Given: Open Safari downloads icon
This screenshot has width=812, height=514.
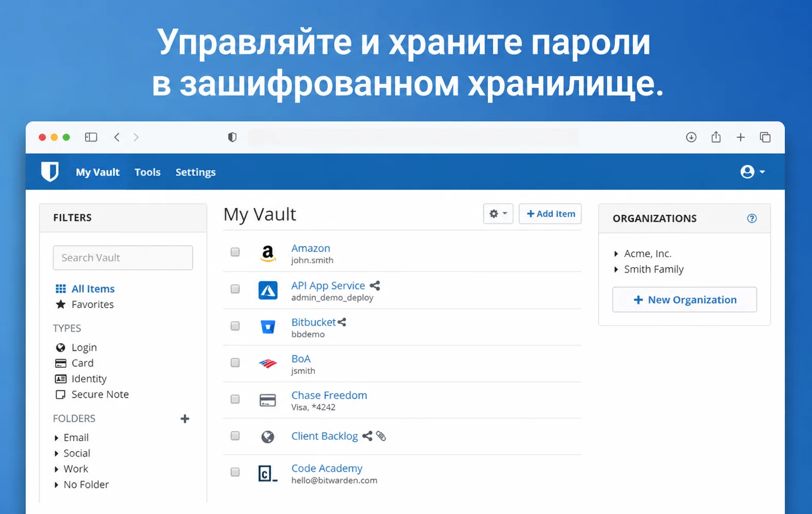Looking at the screenshot, I should tap(691, 137).
